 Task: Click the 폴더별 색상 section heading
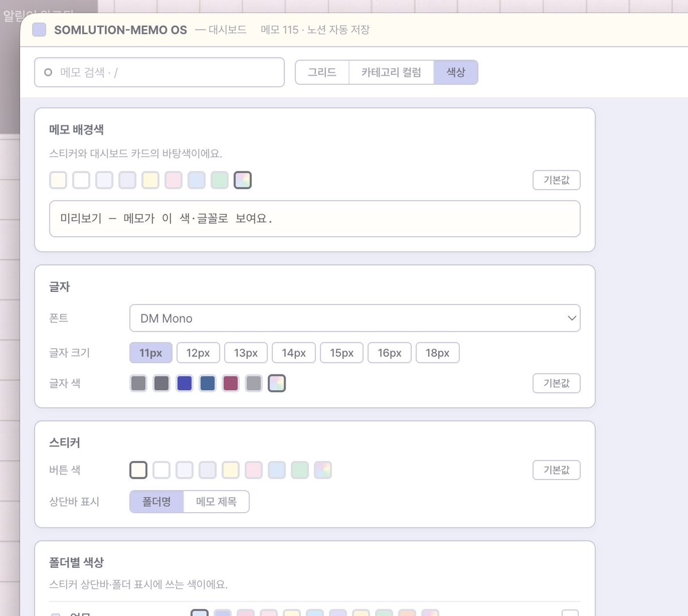click(76, 563)
